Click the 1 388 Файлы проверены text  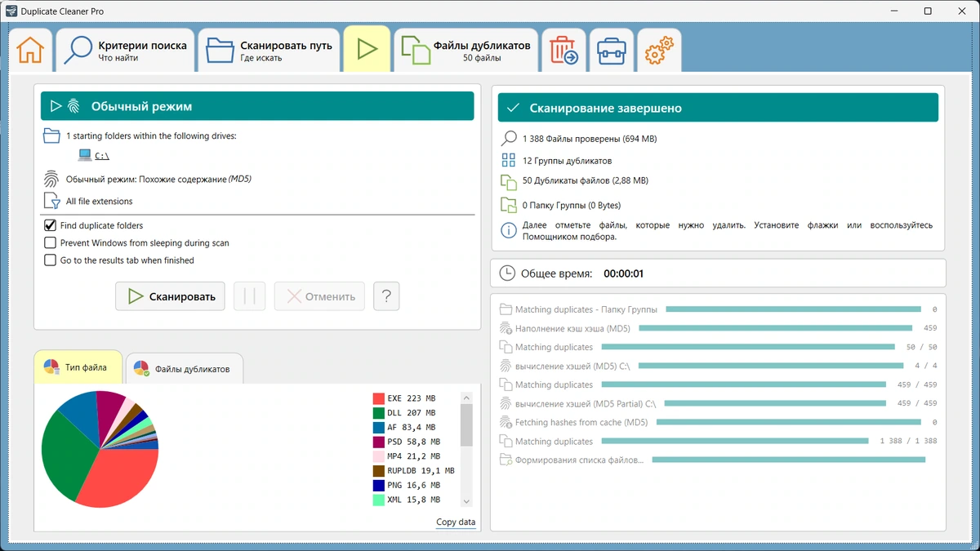pos(590,139)
